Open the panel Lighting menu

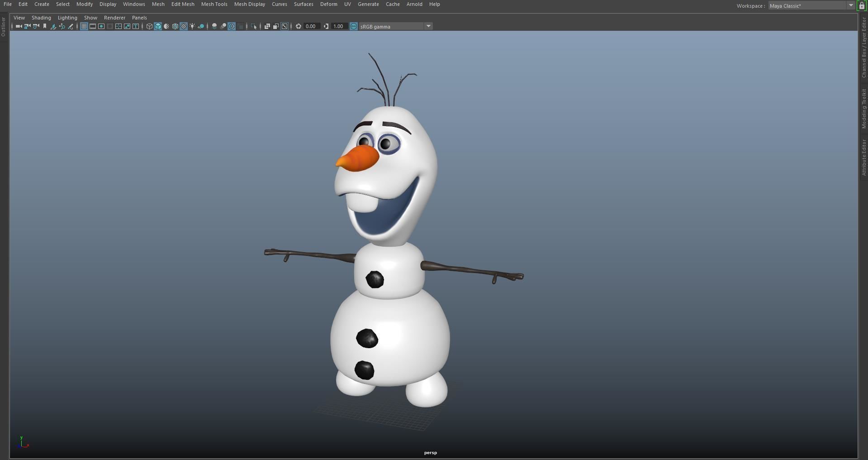coord(67,18)
